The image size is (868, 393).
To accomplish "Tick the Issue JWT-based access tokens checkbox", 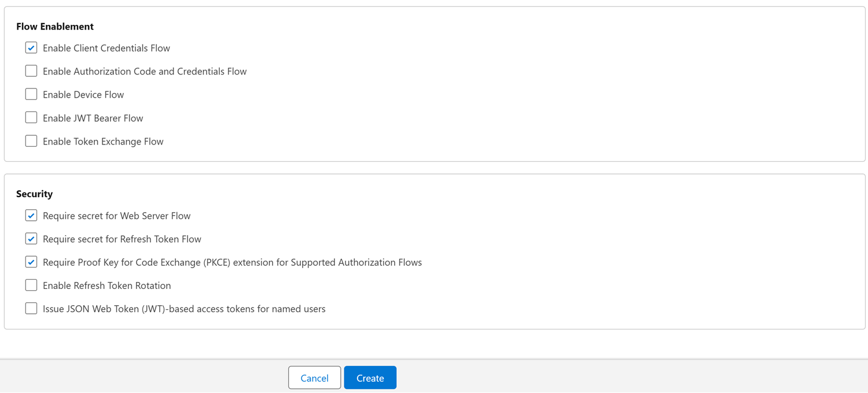I will [x=31, y=309].
